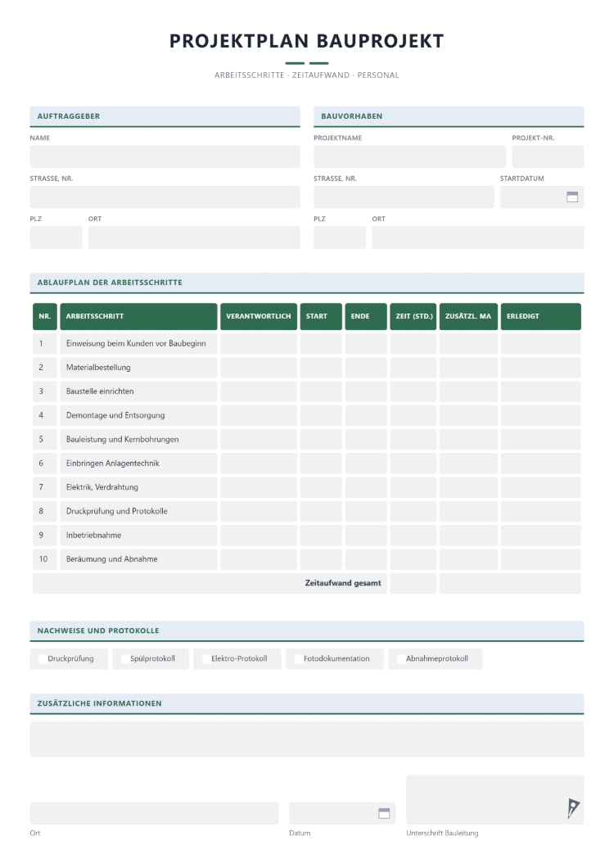Screen dimensions: 614x868
Task: Click the 'Elektrik, Verdrahtung' step text
Action: (x=102, y=487)
